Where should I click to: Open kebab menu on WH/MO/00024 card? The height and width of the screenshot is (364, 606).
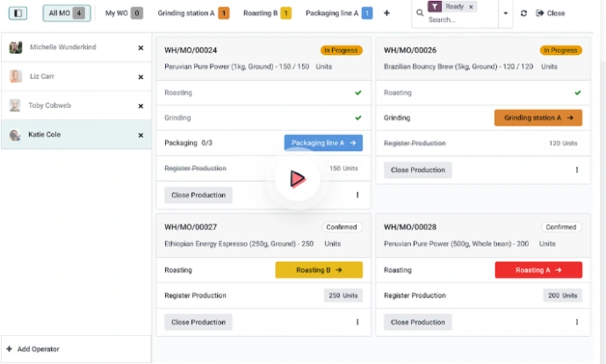(x=357, y=195)
